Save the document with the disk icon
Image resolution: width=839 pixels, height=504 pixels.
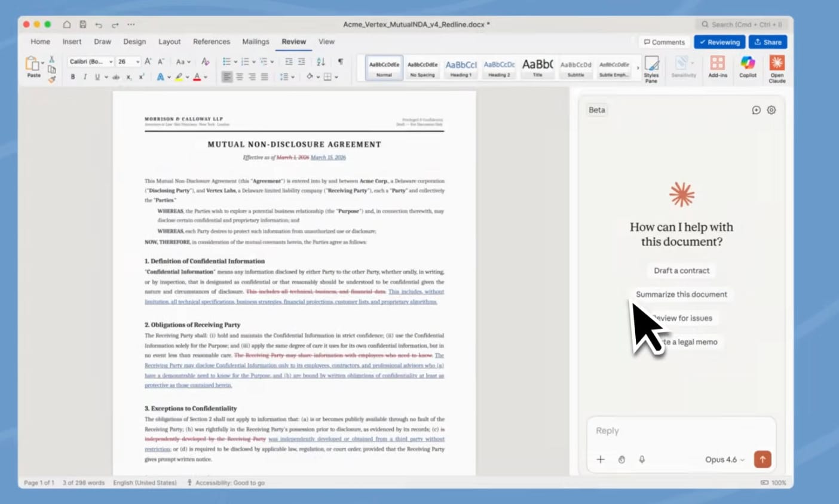pos(83,24)
